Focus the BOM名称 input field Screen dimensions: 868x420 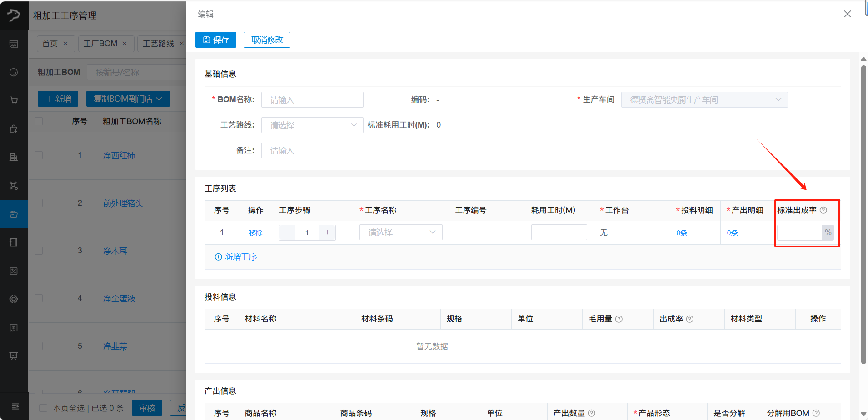click(x=312, y=100)
